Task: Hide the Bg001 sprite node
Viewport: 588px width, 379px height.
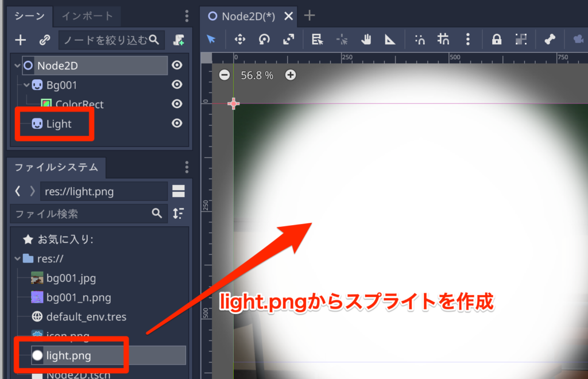Action: [177, 85]
